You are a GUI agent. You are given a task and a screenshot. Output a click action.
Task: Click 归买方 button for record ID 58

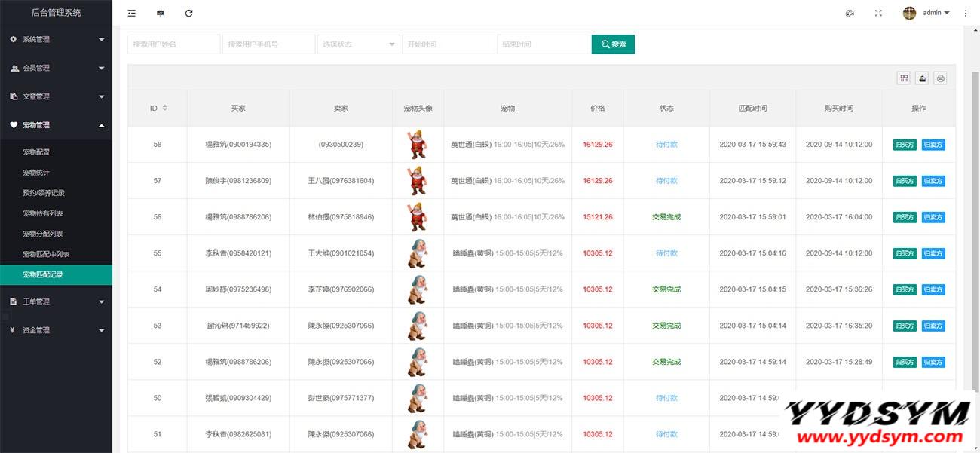(905, 145)
